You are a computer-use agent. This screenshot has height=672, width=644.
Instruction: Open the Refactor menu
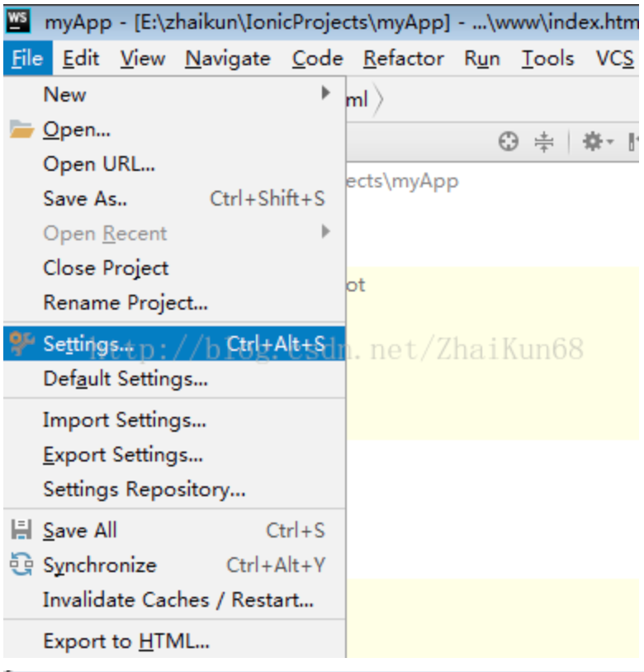click(x=403, y=59)
